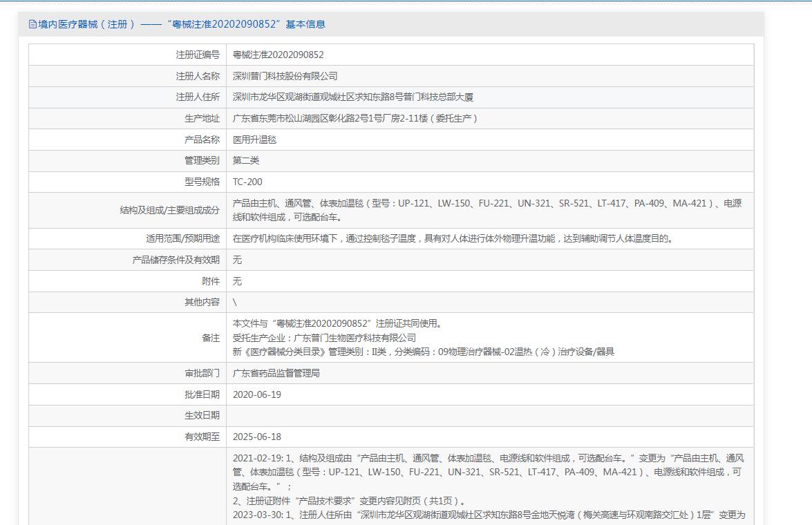Click the management category value 第二类
The image size is (812, 525).
click(246, 160)
